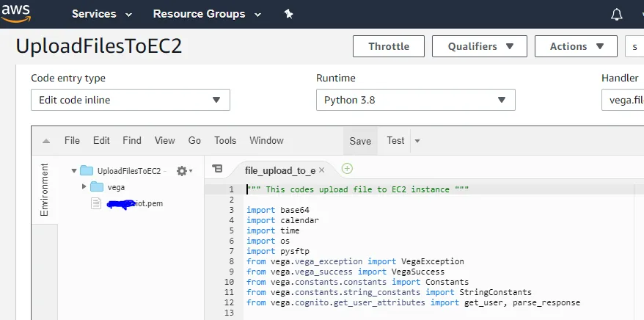This screenshot has height=320, width=644.
Task: Close the file_upload_to_e tab
Action: (321, 170)
